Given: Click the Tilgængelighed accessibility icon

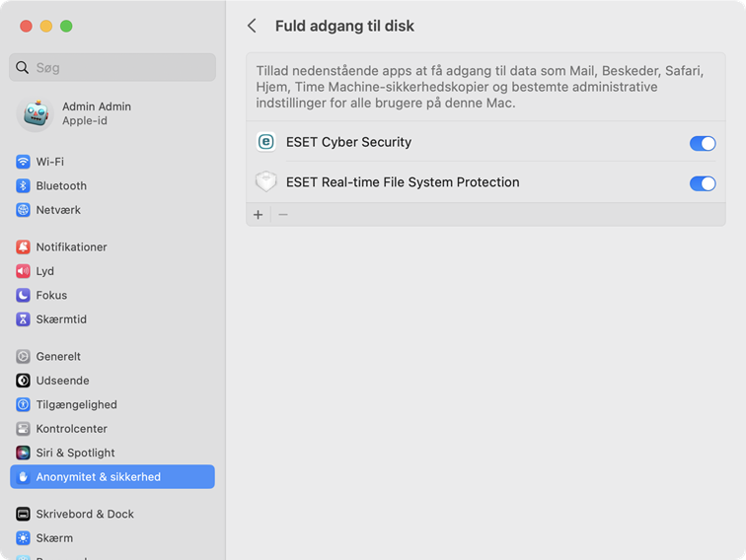Looking at the screenshot, I should click(x=23, y=404).
